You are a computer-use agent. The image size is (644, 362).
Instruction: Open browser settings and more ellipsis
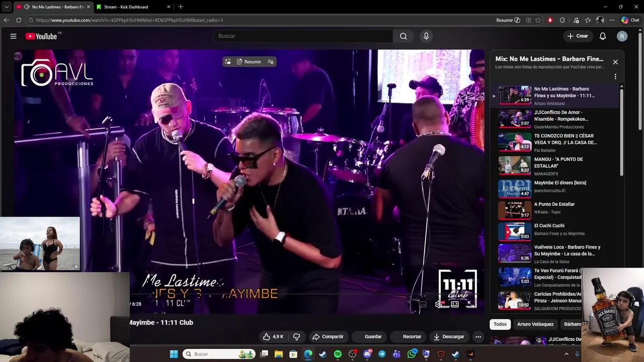[612, 20]
